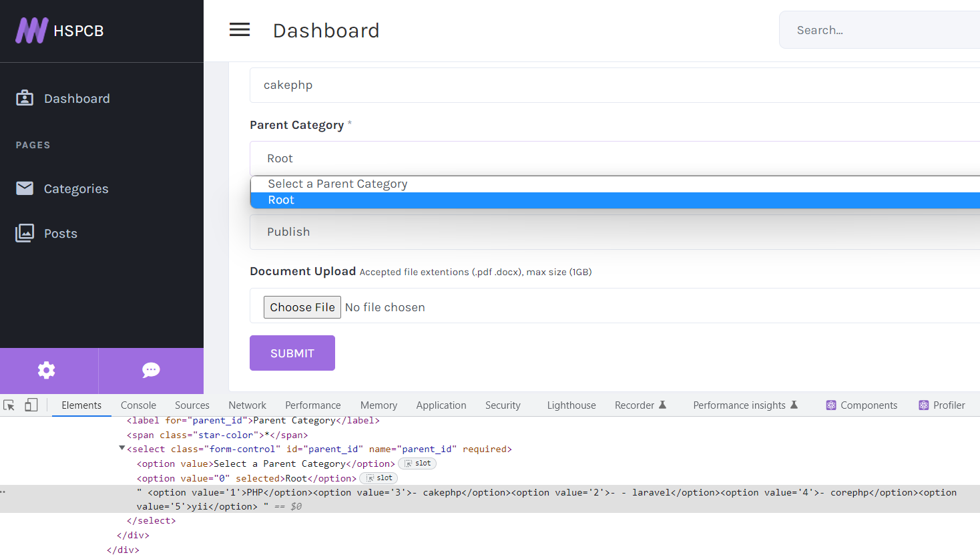Screen dimensions: 980x557
Task: Select the label for="parent_id" line
Action: pos(253,421)
